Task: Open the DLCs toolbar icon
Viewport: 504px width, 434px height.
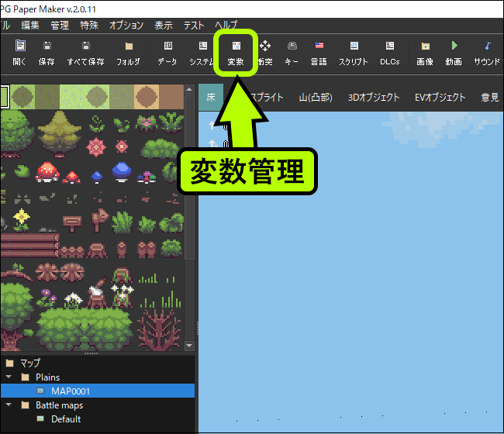Action: pos(389,53)
